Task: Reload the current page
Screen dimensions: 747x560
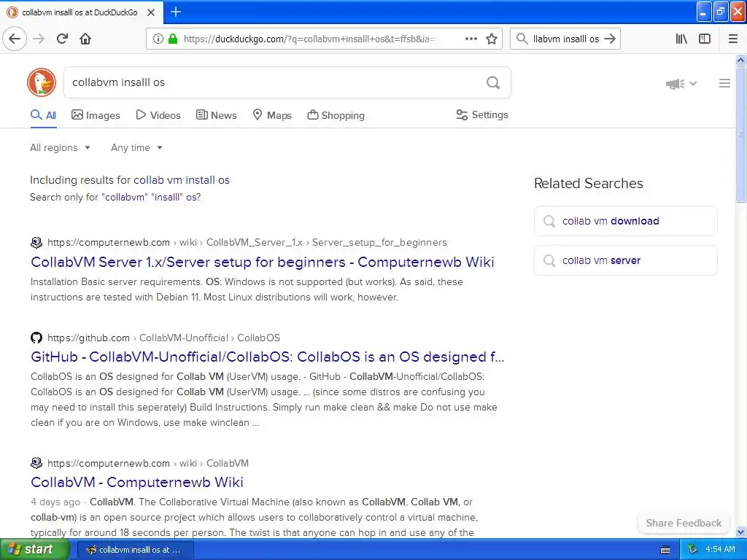Action: click(62, 39)
